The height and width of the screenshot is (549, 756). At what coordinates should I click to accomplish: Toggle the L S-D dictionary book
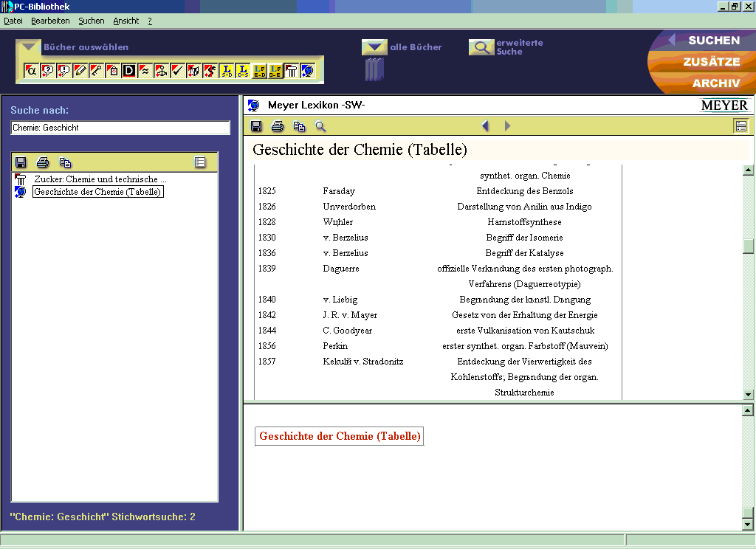click(227, 71)
